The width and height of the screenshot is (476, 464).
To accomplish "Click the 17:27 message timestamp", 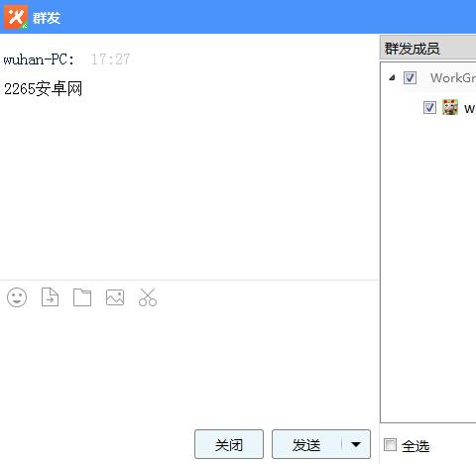I will pyautogui.click(x=111, y=59).
